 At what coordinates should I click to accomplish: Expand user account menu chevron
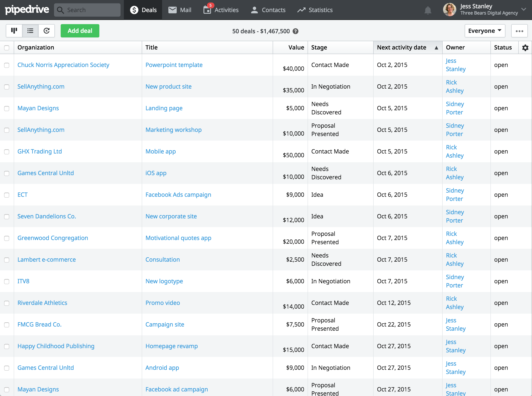(x=524, y=9)
